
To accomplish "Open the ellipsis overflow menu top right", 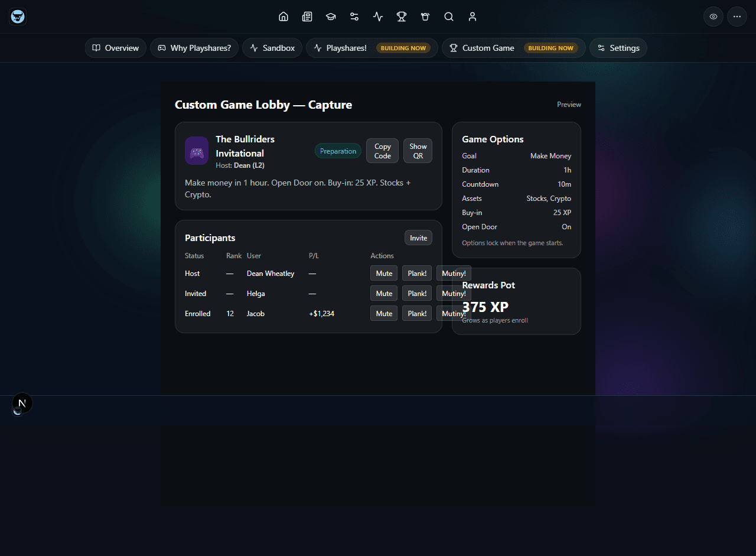I will pos(737,17).
